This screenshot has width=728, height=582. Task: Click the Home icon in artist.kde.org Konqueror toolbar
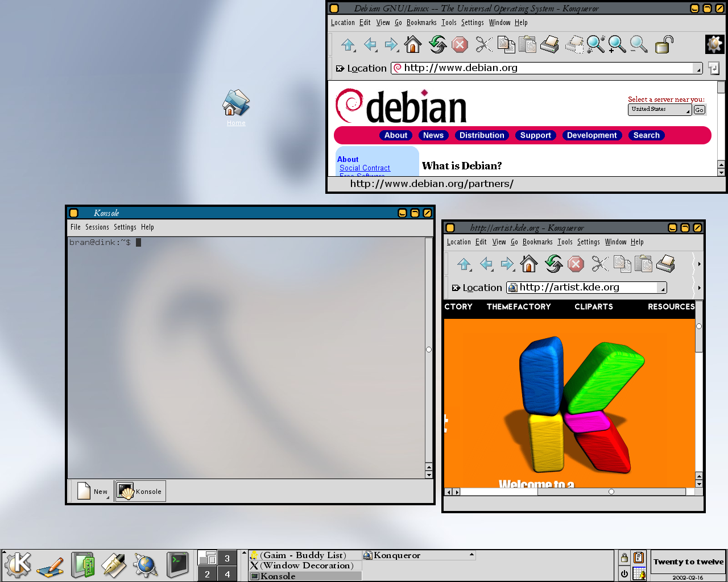pyautogui.click(x=529, y=264)
